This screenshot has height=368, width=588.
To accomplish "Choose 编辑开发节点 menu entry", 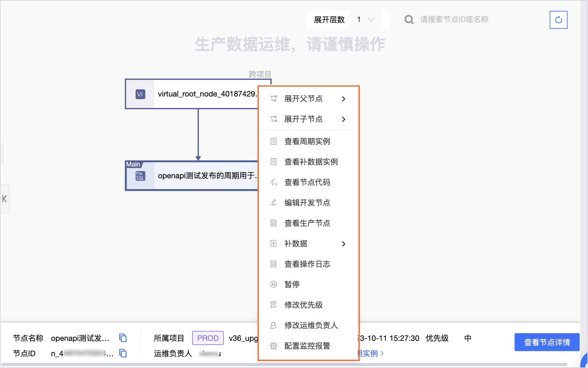I will click(308, 203).
